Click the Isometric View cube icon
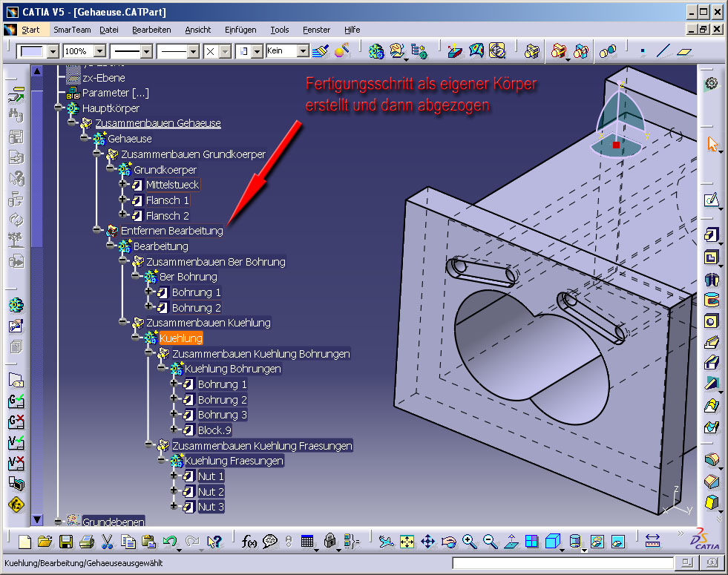The image size is (728, 575). coord(553,542)
